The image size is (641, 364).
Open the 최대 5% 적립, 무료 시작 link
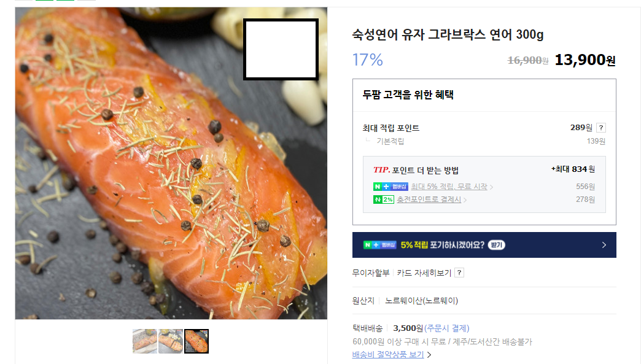pyautogui.click(x=449, y=187)
